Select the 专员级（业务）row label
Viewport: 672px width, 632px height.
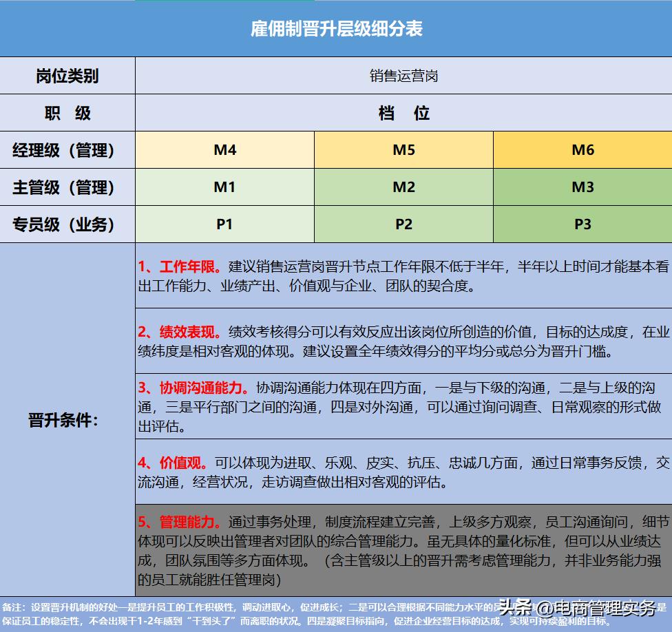(x=67, y=224)
